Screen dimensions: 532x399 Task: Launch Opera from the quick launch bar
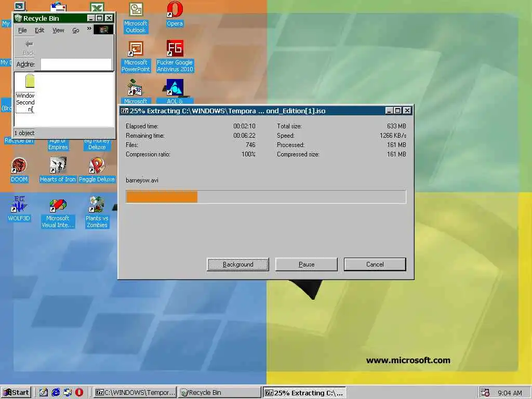(79, 393)
